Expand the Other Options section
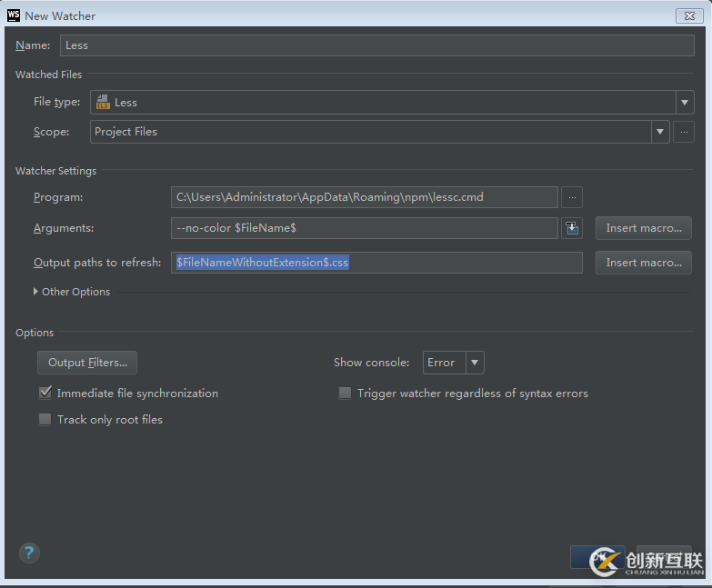This screenshot has height=588, width=712. point(35,292)
